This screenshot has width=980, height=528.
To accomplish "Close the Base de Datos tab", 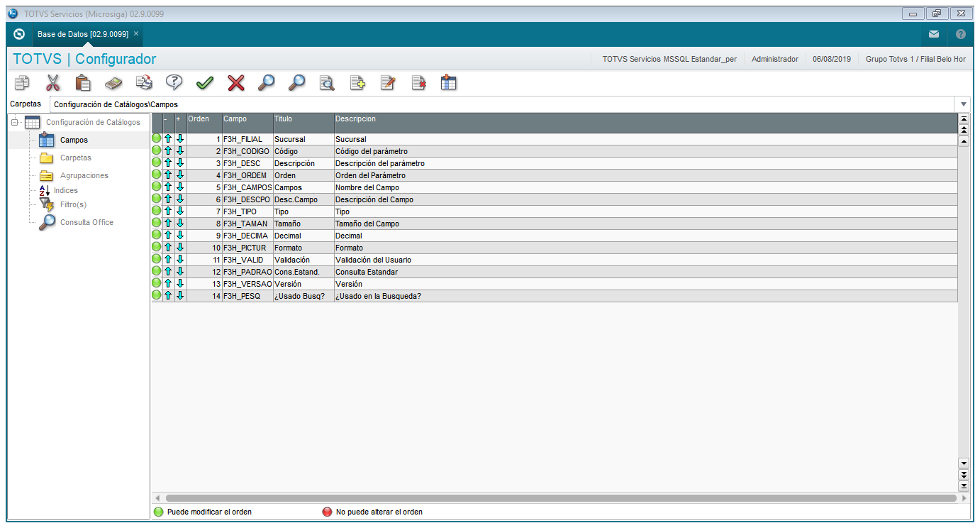I will click(x=136, y=33).
